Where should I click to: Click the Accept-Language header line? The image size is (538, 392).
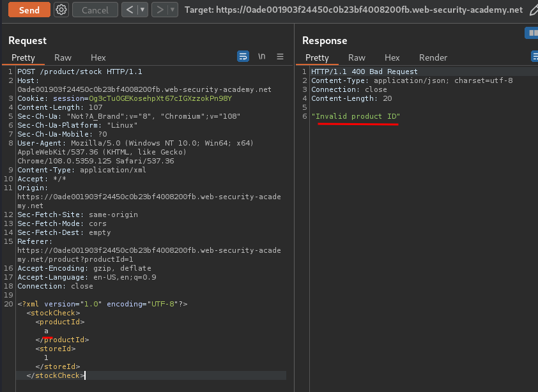pyautogui.click(x=86, y=277)
